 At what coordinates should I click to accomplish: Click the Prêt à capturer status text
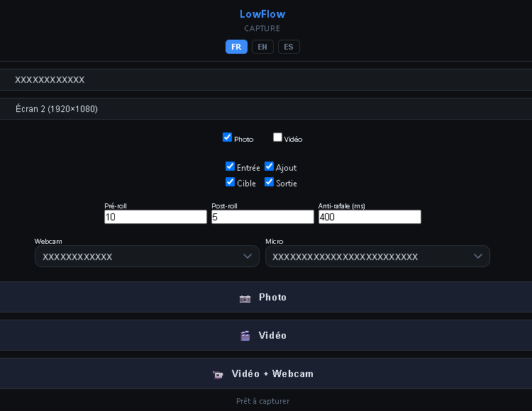(x=262, y=401)
